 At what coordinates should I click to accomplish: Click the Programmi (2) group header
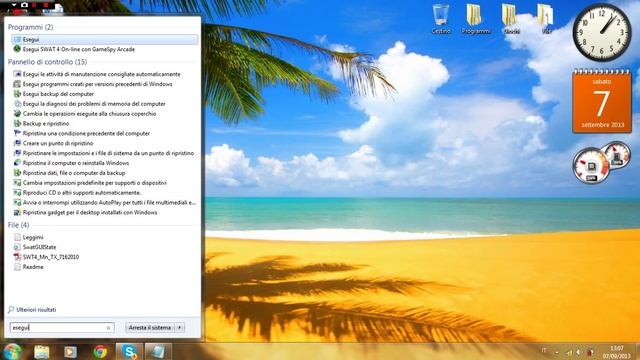(x=31, y=27)
